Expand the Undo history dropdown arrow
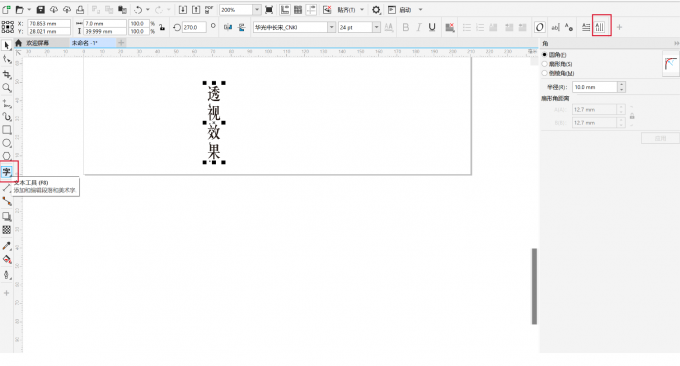The width and height of the screenshot is (680, 366). pos(147,10)
